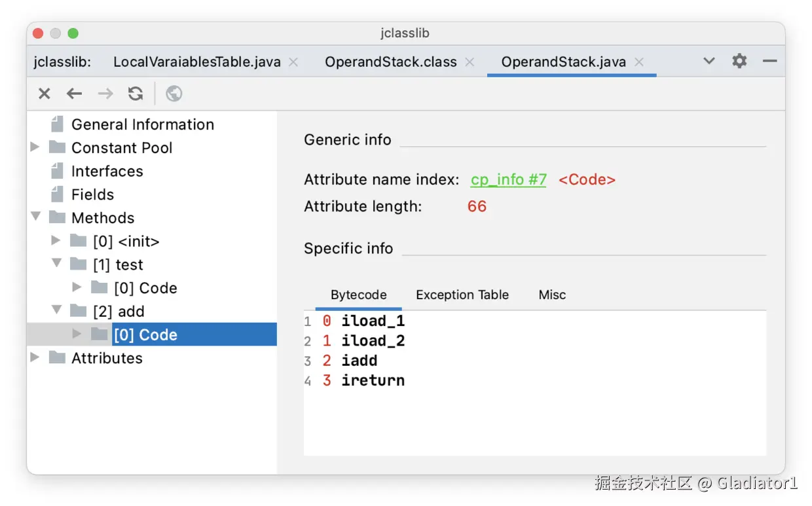This screenshot has height=506, width=812.
Task: Click the forward arrow toolbar icon
Action: [105, 94]
